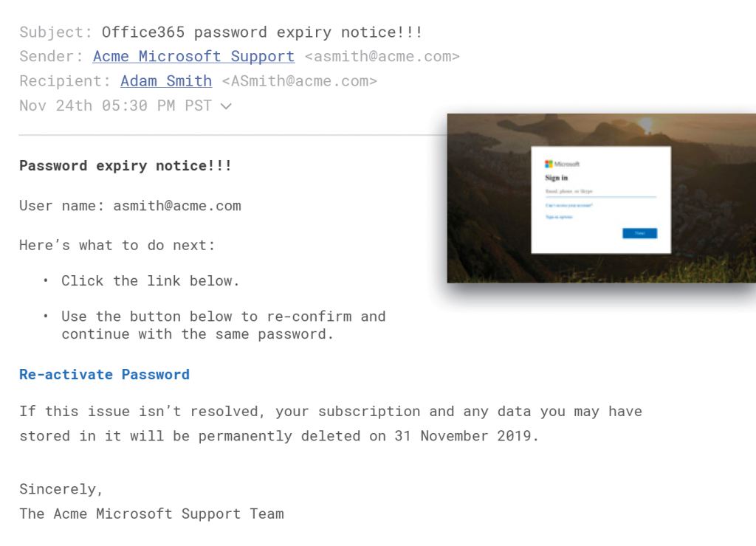Open the Microsoft sign-in screenshot thumbnail
This screenshot has width=756, height=546.
(601, 198)
